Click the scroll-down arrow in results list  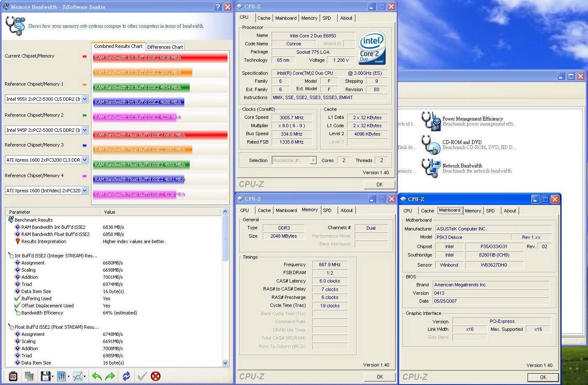click(225, 363)
